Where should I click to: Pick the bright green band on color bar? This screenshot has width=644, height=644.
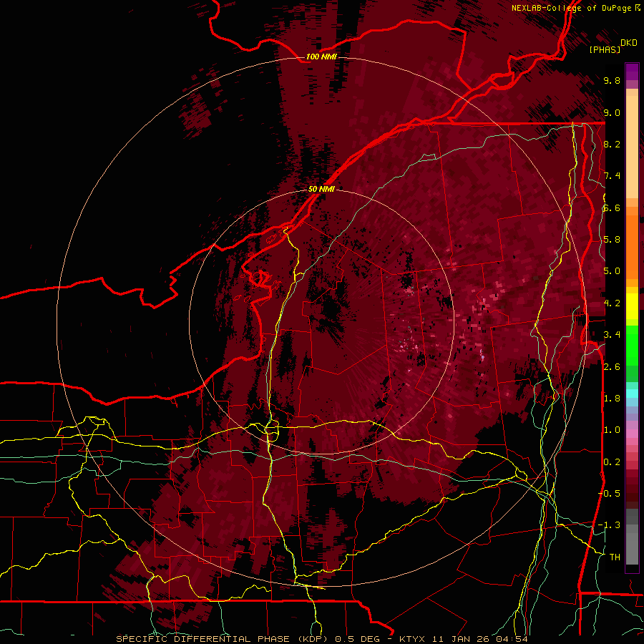pyautogui.click(x=632, y=346)
